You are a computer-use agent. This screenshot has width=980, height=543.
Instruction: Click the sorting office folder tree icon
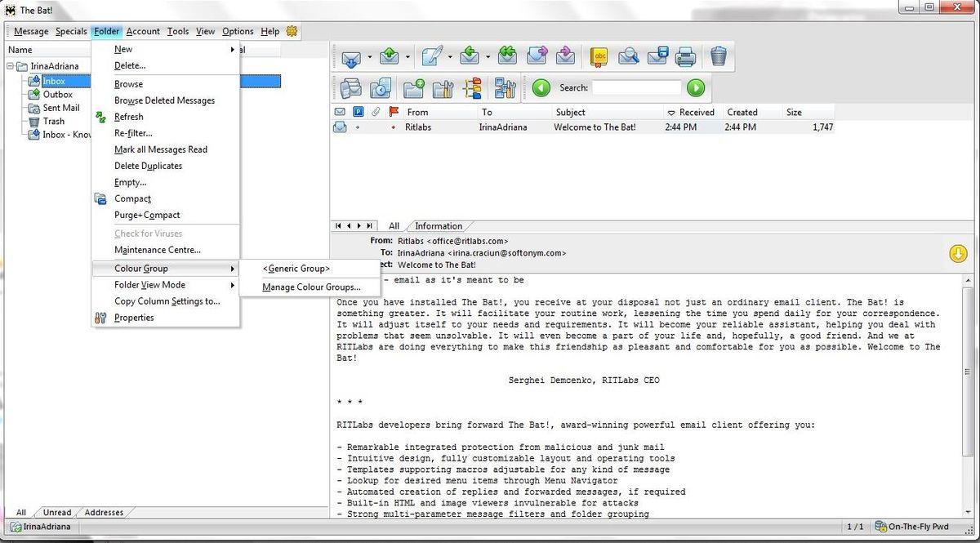point(472,87)
